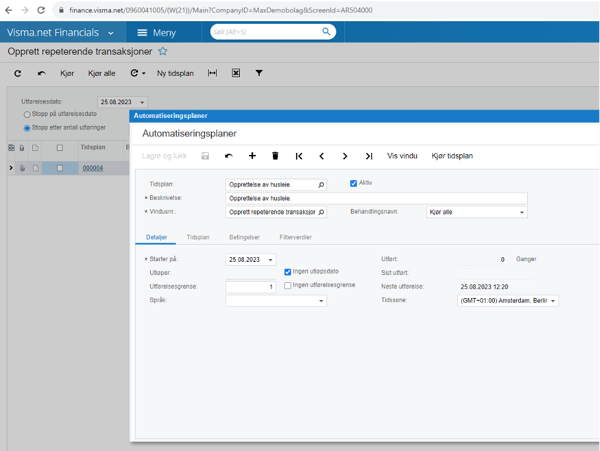Switch to the Tidsplan tab
This screenshot has width=600, height=451.
pyautogui.click(x=198, y=237)
